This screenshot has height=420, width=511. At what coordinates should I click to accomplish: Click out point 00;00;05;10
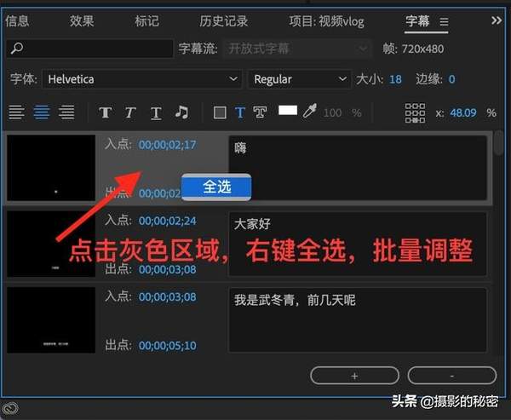click(168, 346)
